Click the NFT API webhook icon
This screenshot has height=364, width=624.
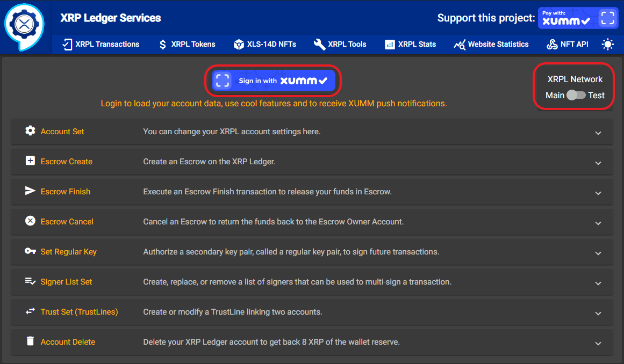click(x=552, y=45)
